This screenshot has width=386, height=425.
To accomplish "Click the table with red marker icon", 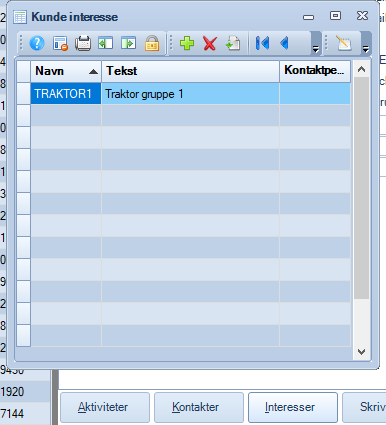I will pos(60,43).
